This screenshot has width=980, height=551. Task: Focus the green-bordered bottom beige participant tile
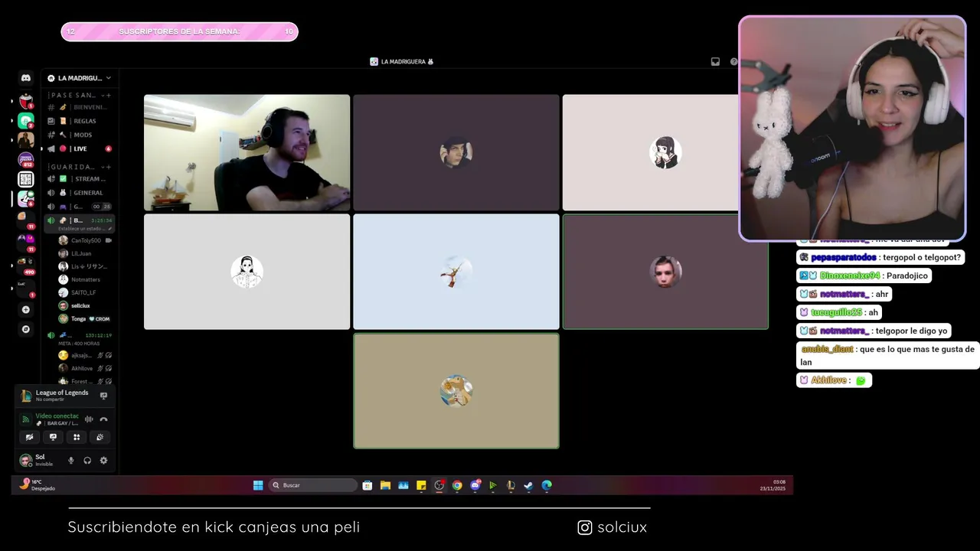(456, 391)
